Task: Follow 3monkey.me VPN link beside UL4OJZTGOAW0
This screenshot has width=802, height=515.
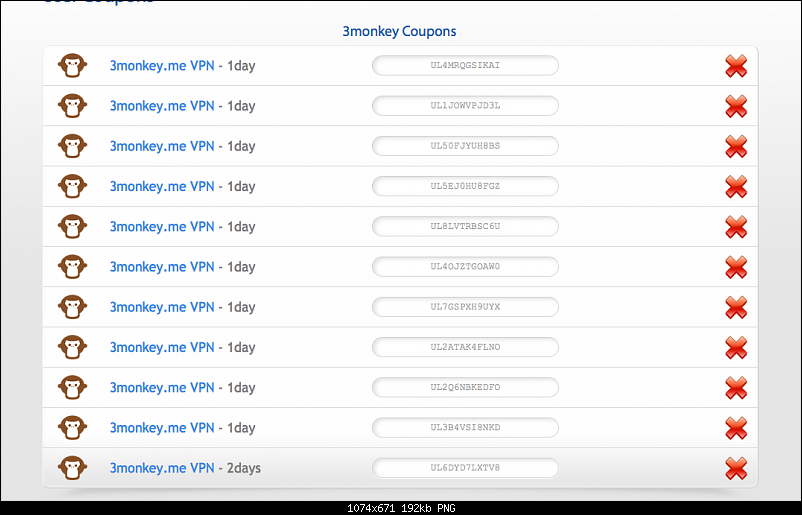Action: (162, 267)
